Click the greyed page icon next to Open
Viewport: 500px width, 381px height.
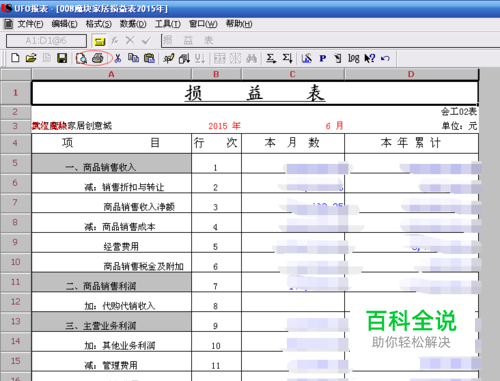tap(47, 58)
